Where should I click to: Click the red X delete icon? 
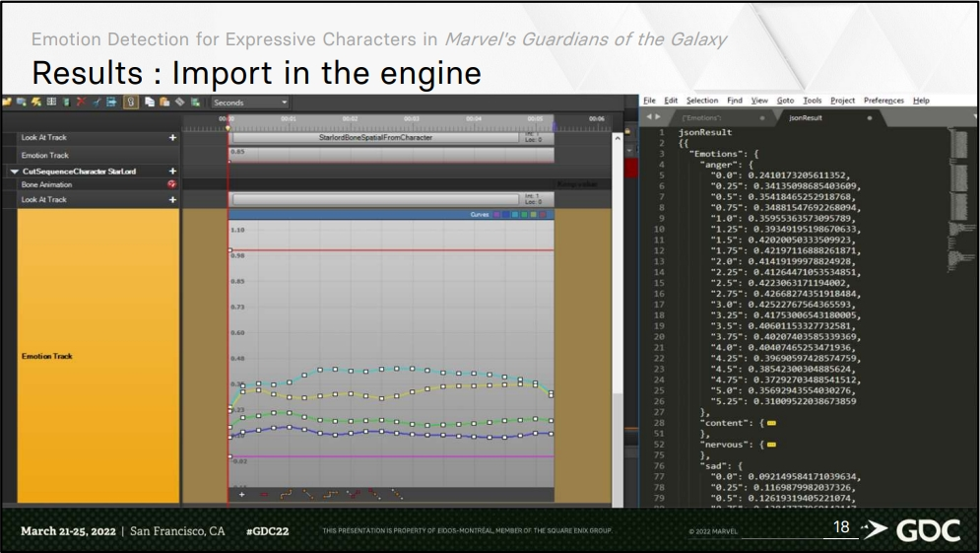tap(81, 102)
